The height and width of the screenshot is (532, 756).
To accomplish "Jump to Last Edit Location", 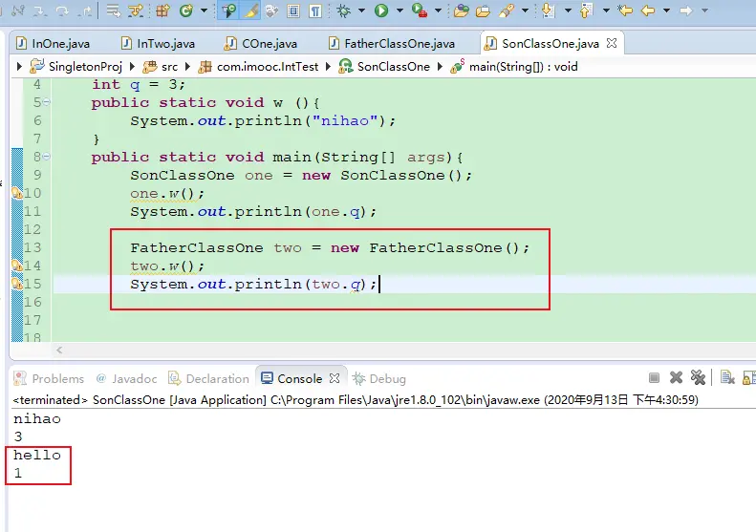I will tap(625, 11).
